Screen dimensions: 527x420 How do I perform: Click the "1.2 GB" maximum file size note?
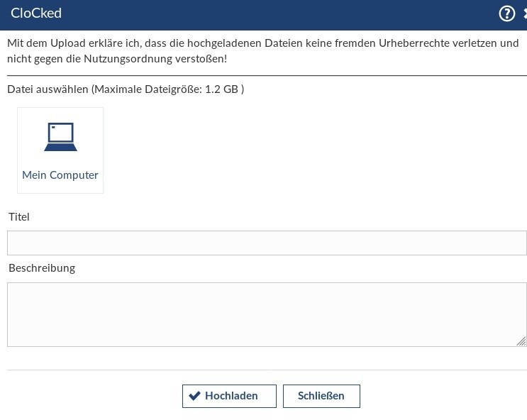(221, 89)
